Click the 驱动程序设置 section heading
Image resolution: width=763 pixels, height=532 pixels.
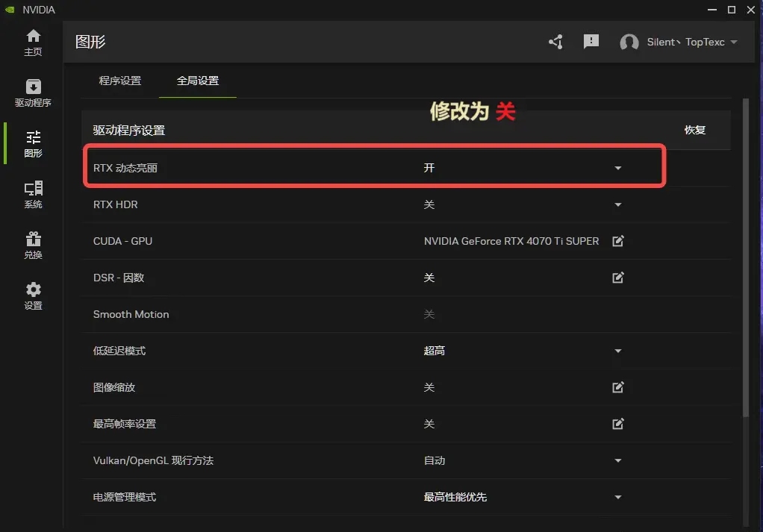point(129,131)
